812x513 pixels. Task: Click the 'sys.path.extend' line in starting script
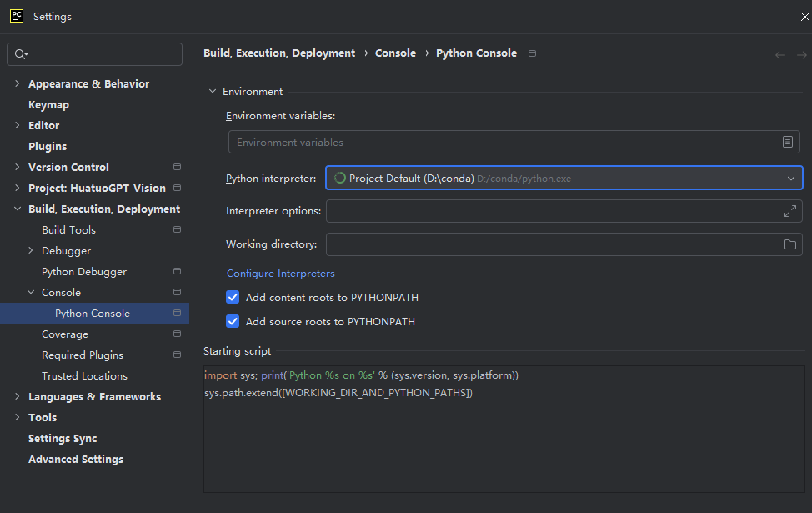[x=338, y=393]
